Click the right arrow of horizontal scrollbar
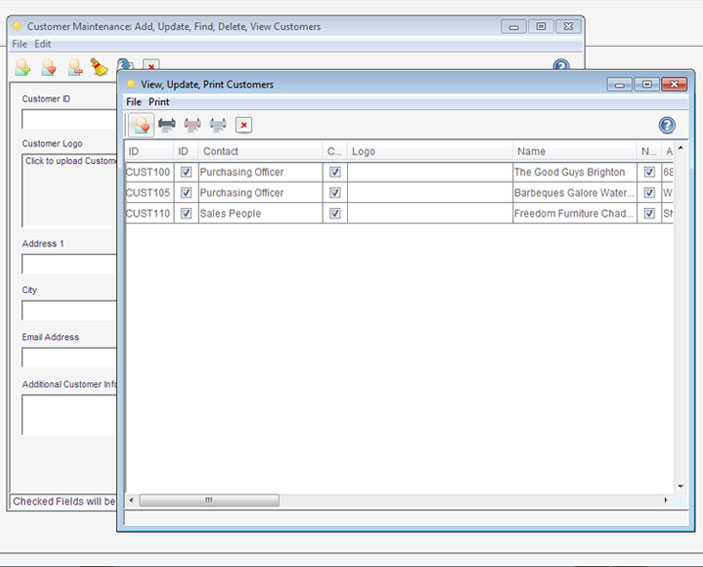 (x=666, y=500)
